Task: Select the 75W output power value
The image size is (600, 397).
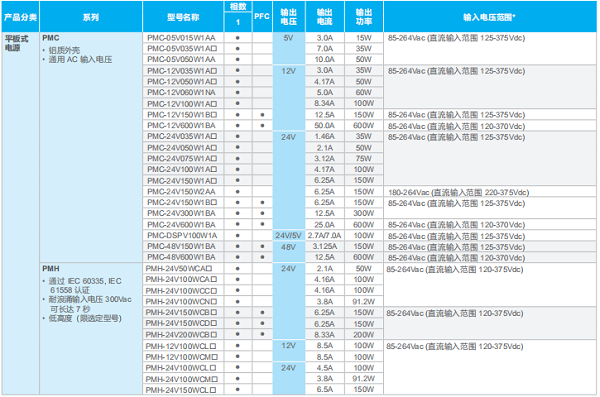Action: coord(364,158)
